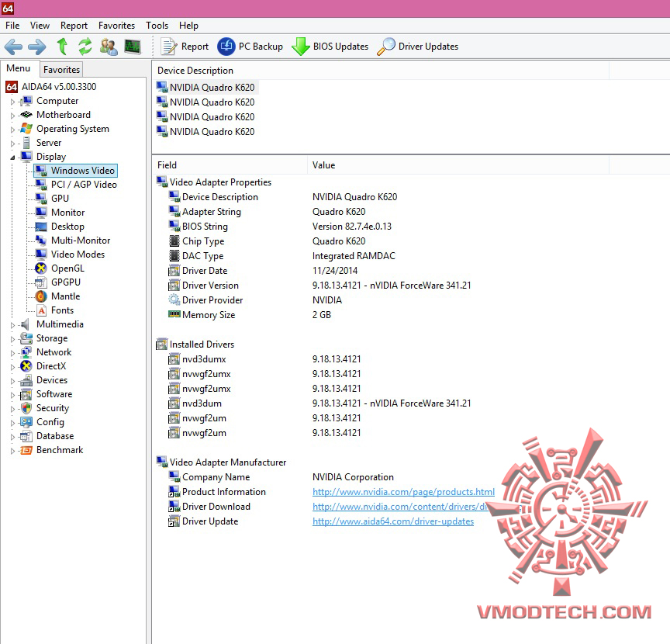Expand the Operating System tree node
670x644 pixels.
[12, 130]
